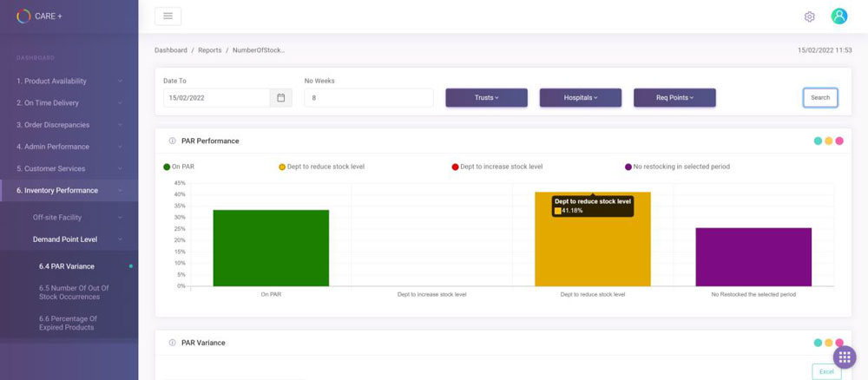This screenshot has width=868, height=380.
Task: Click the PAR Variance panel title
Action: point(203,343)
